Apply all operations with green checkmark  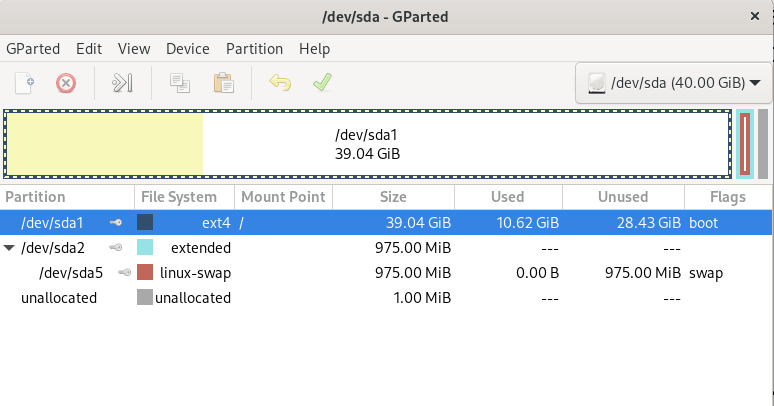tap(322, 82)
